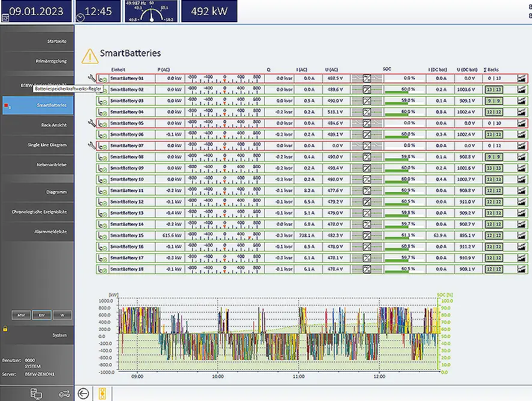
Task: Click maintenance wrench icon beside SmartBattery 05
Action: tap(92, 123)
